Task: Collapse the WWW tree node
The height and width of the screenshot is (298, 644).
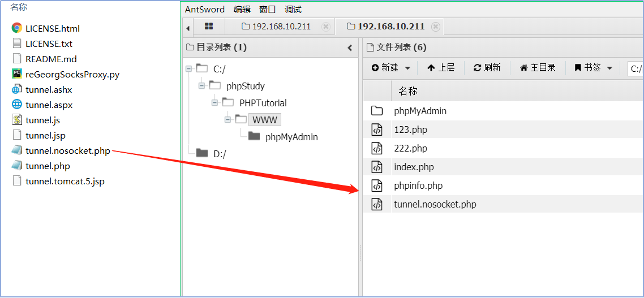Action: pos(228,120)
